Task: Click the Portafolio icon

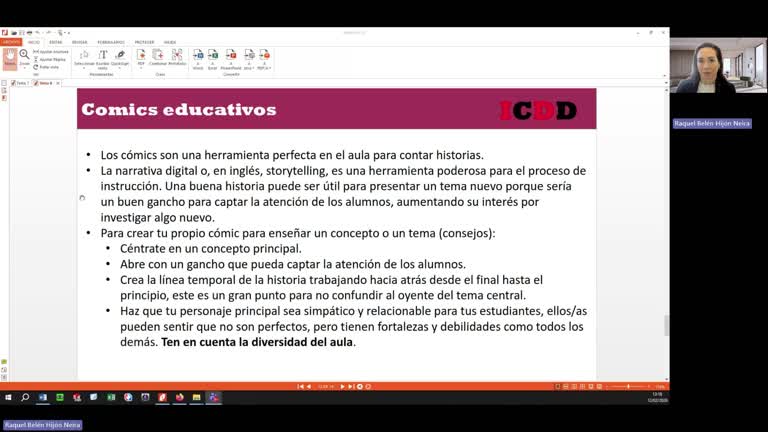Action: click(177, 58)
